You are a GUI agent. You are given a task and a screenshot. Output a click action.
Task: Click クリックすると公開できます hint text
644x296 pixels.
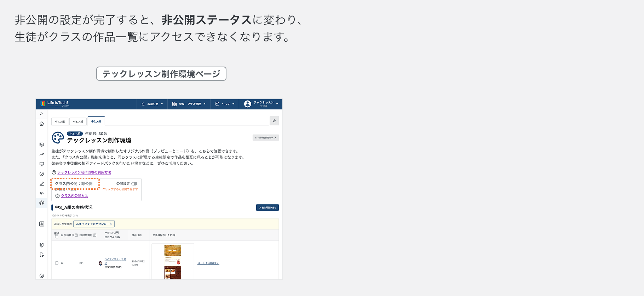[120, 189]
